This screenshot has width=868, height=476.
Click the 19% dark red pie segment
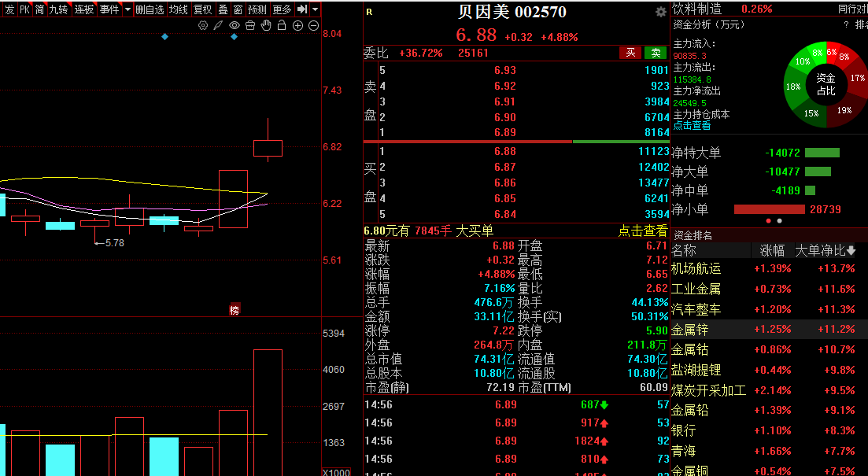[x=844, y=110]
